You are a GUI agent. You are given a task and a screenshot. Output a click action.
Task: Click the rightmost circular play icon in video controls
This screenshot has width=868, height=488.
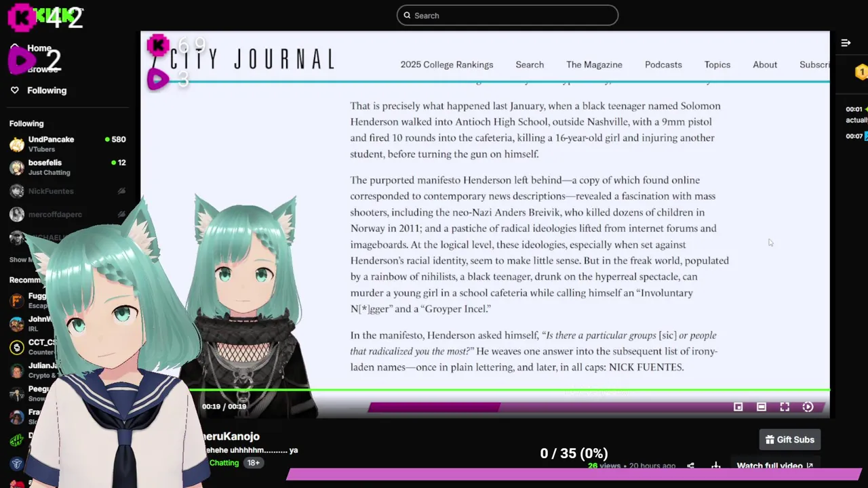tap(808, 407)
